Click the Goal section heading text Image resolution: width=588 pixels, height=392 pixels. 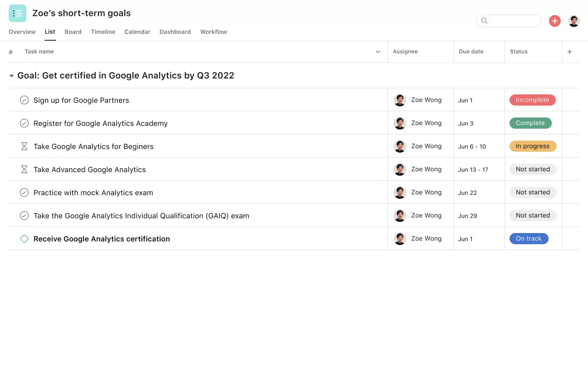tap(125, 76)
